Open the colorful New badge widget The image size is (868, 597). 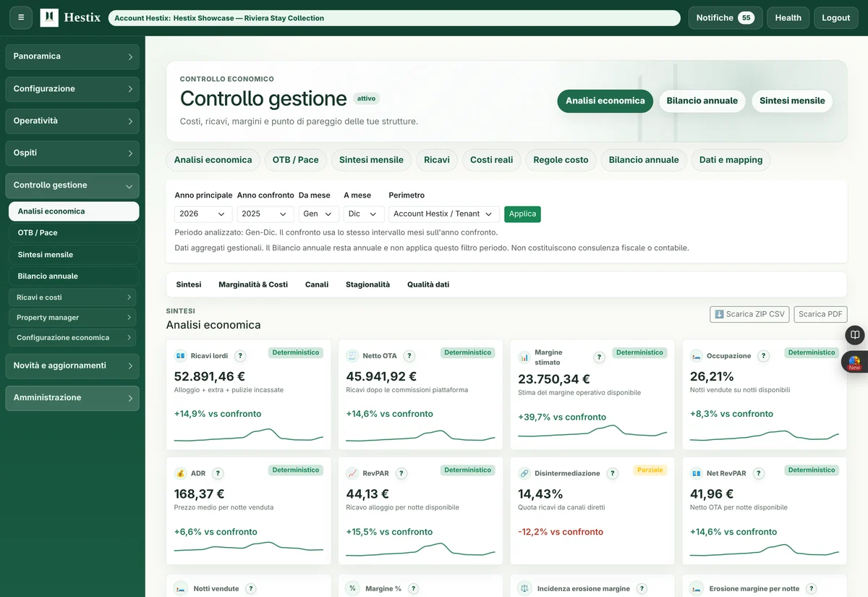coord(855,362)
